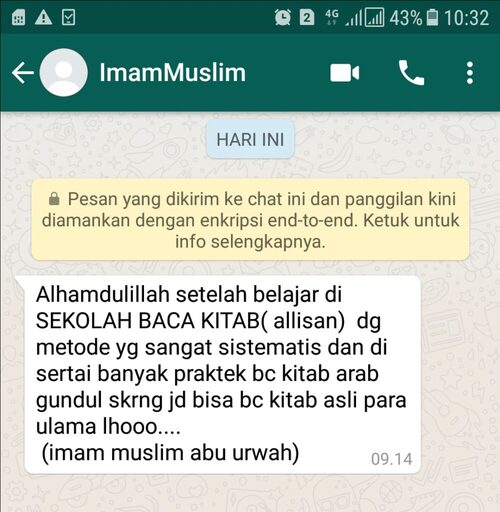500x512 pixels.
Task: Start a voice call via phone icon
Action: pyautogui.click(x=411, y=73)
